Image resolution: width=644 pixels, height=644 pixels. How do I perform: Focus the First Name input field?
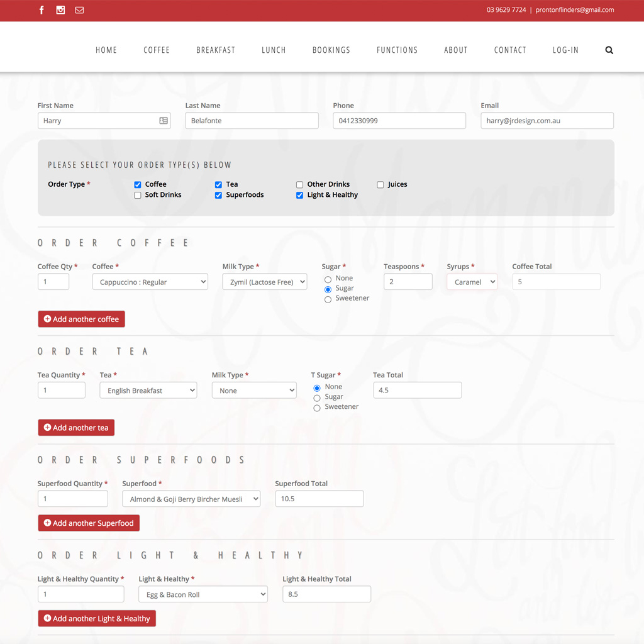104,121
